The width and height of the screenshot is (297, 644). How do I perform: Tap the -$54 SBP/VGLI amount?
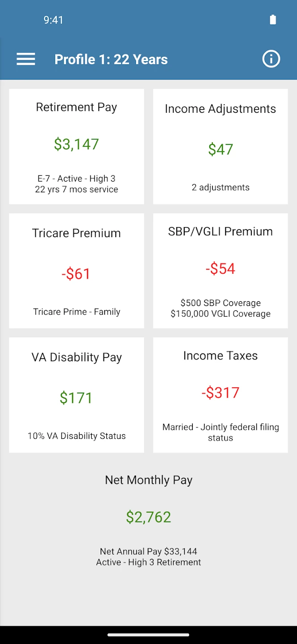pos(221,268)
